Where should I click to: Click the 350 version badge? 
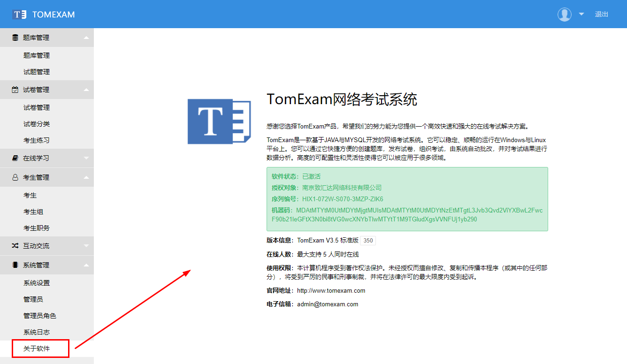368,241
